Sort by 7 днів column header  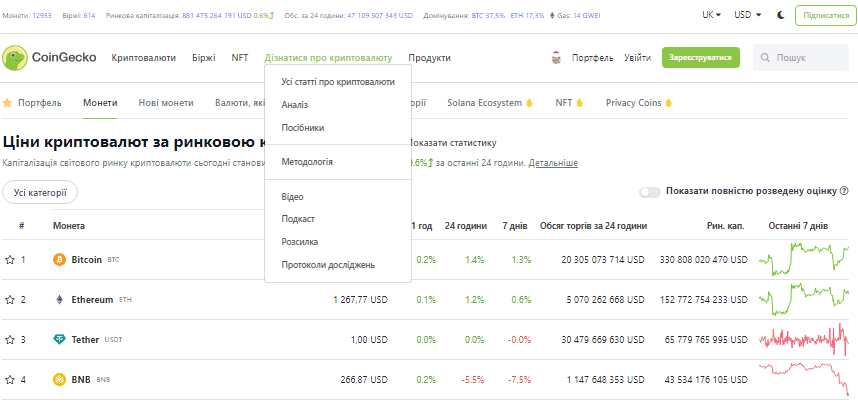pos(515,226)
